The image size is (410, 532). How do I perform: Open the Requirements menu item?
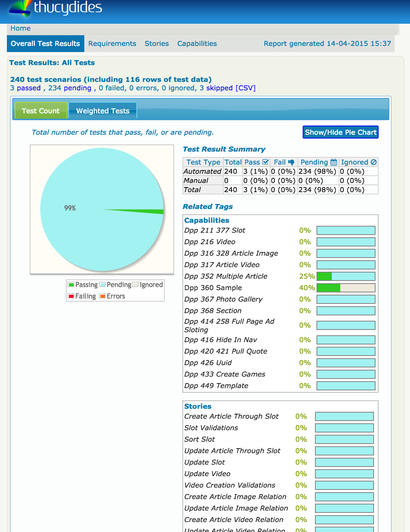coord(112,44)
